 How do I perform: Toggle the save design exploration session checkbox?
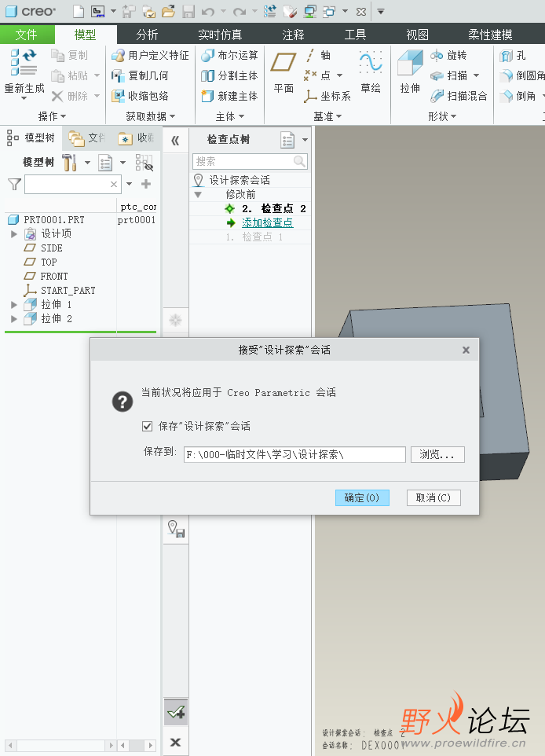click(148, 426)
